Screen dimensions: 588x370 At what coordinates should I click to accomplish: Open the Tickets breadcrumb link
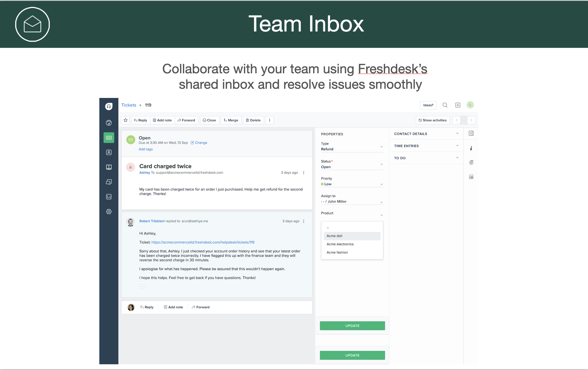click(129, 105)
